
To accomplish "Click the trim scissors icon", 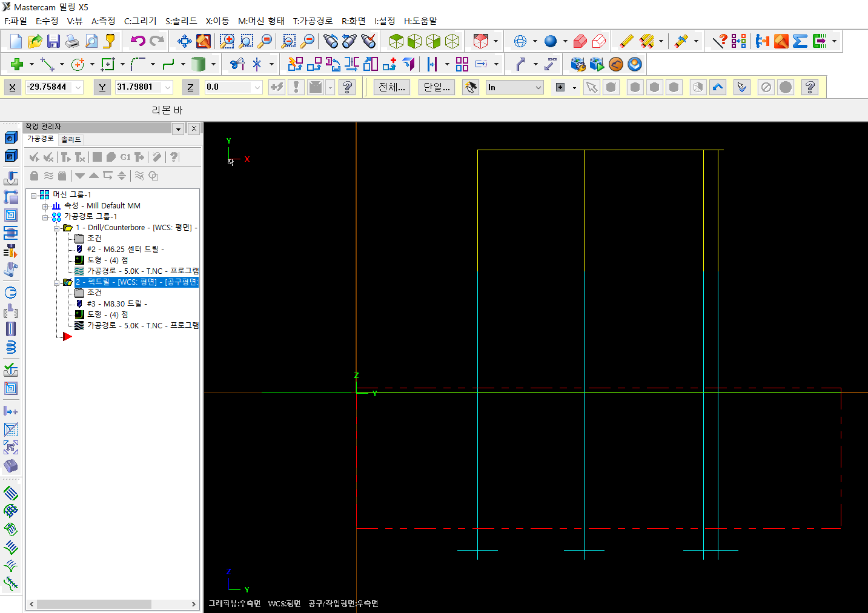I will tap(237, 64).
